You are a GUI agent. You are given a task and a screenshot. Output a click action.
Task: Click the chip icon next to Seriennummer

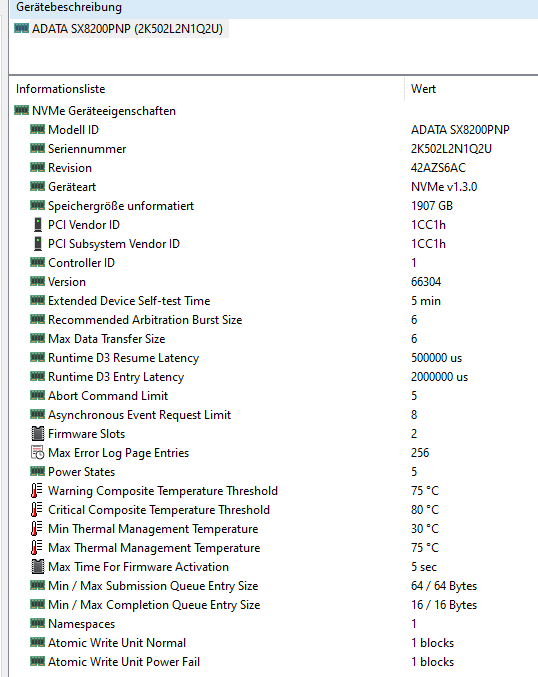(x=38, y=149)
